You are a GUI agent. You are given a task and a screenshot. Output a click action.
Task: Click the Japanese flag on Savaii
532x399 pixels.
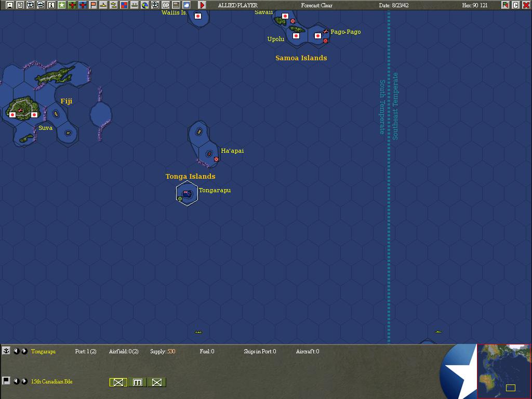[x=285, y=16]
